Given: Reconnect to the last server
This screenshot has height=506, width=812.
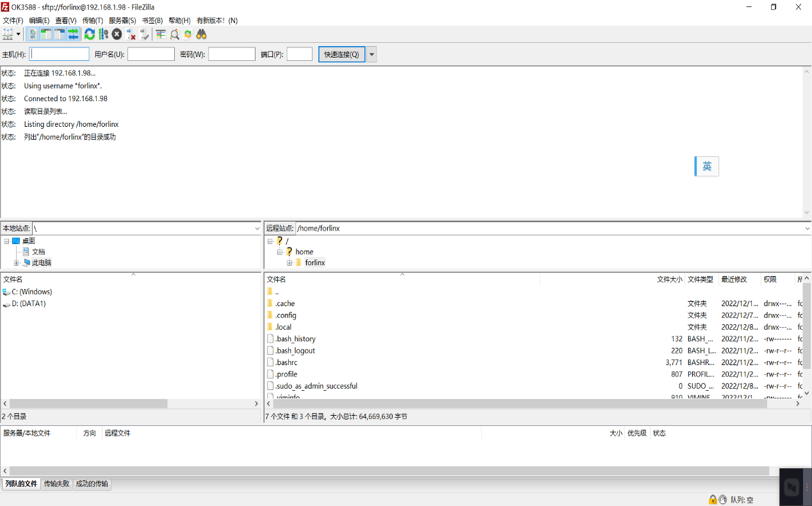Looking at the screenshot, I should [144, 34].
